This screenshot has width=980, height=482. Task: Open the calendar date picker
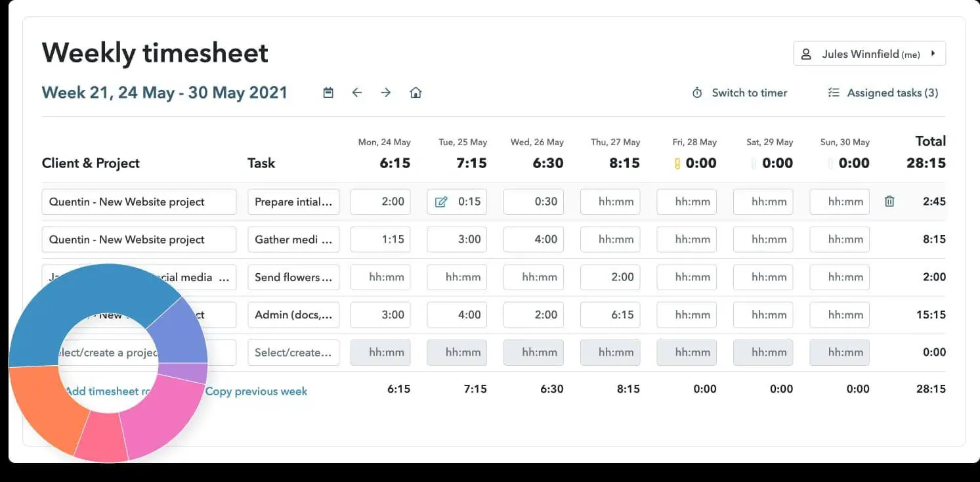[328, 93]
